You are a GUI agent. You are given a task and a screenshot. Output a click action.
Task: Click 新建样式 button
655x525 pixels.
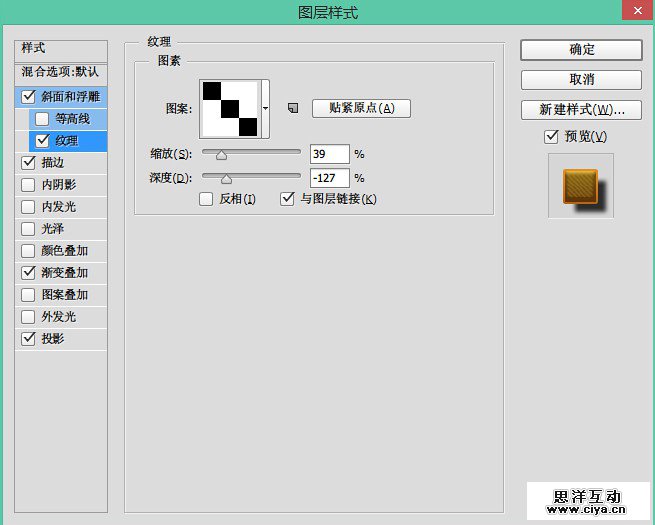(581, 108)
